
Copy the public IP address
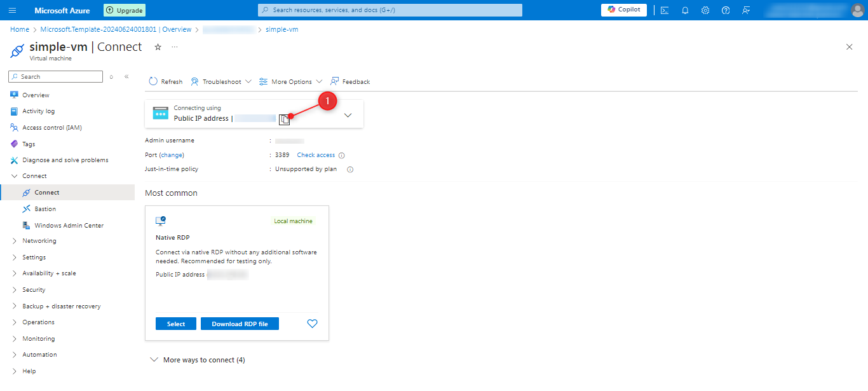[x=284, y=119]
